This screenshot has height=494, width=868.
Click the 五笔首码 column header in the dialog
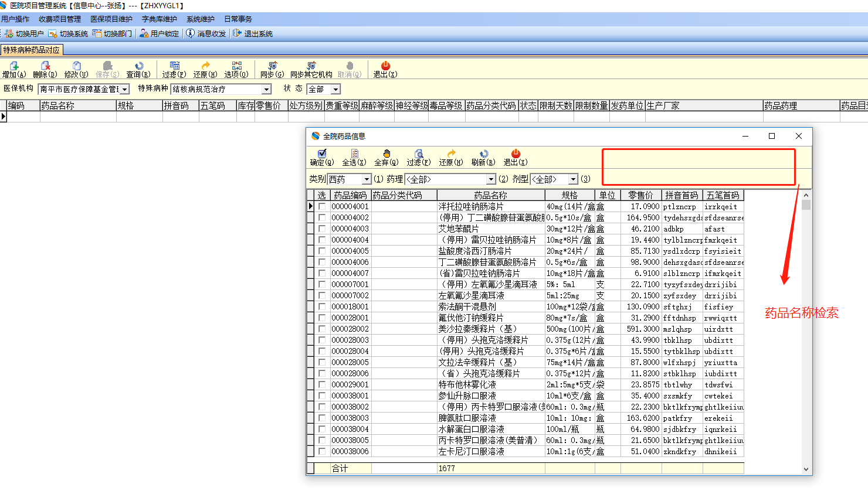click(723, 195)
